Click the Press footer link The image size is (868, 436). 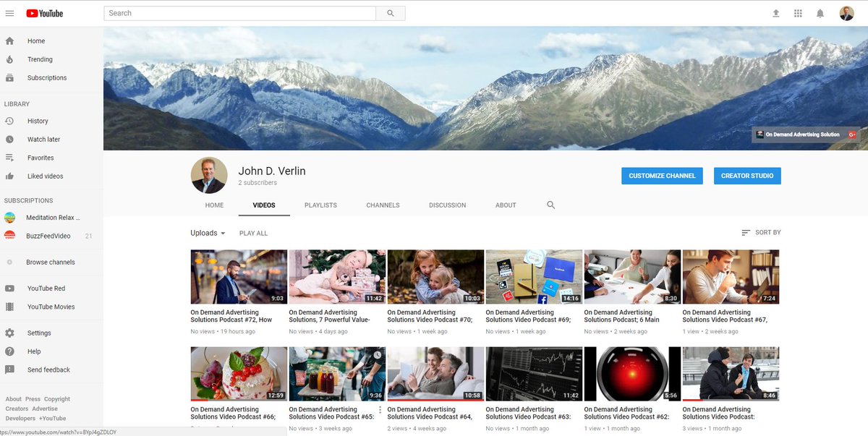pyautogui.click(x=33, y=399)
